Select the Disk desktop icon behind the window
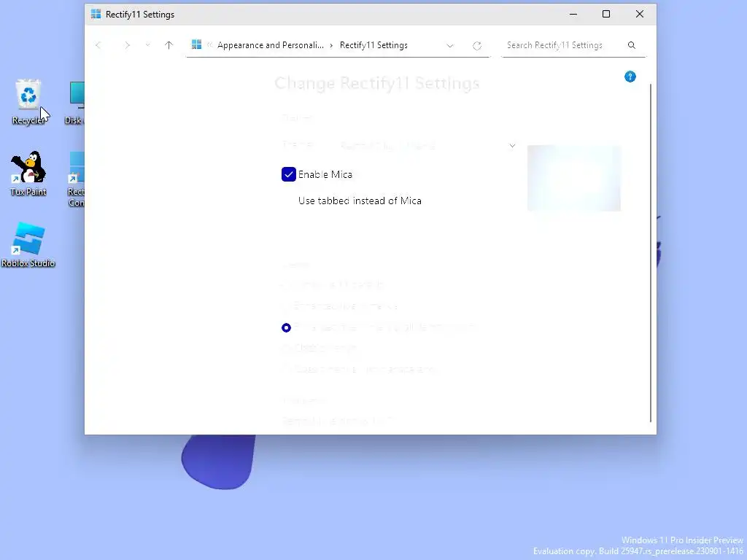747x560 pixels. click(x=75, y=102)
